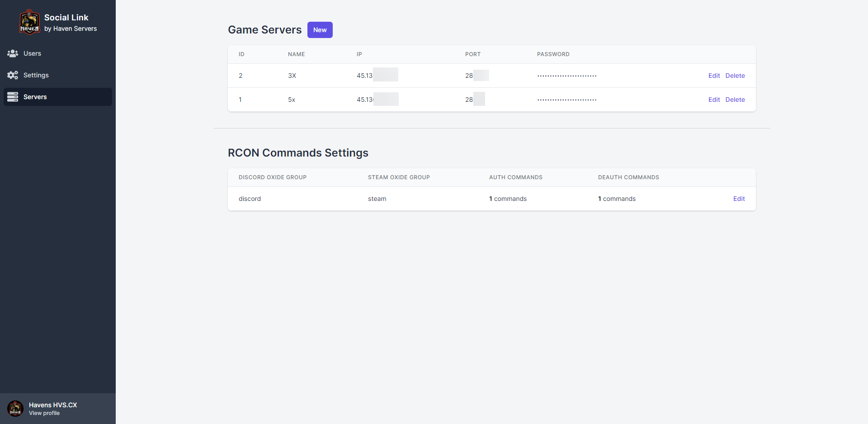Image resolution: width=868 pixels, height=424 pixels.
Task: Click the Social Link title text
Action: coord(66,18)
